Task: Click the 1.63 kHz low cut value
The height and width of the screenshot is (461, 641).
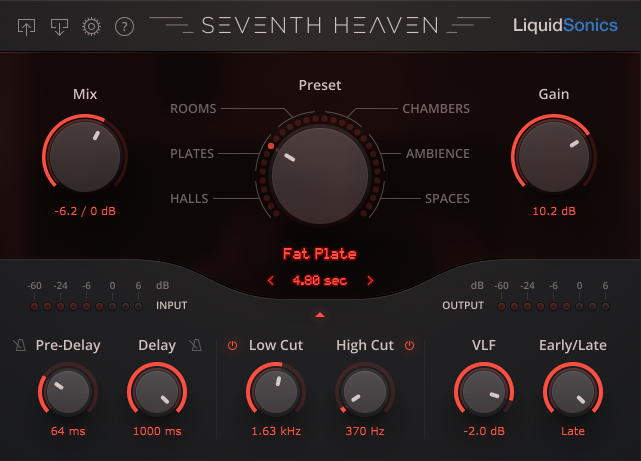Action: coord(276,431)
